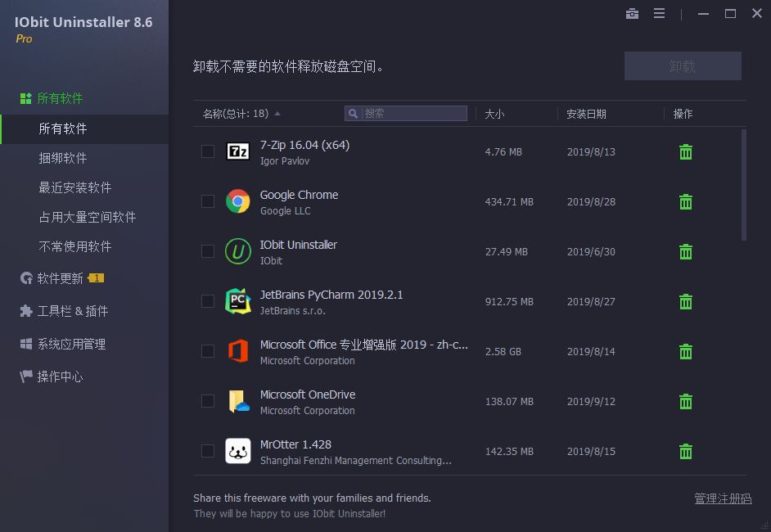
Task: Select the Google Chrome row name text
Action: point(299,195)
